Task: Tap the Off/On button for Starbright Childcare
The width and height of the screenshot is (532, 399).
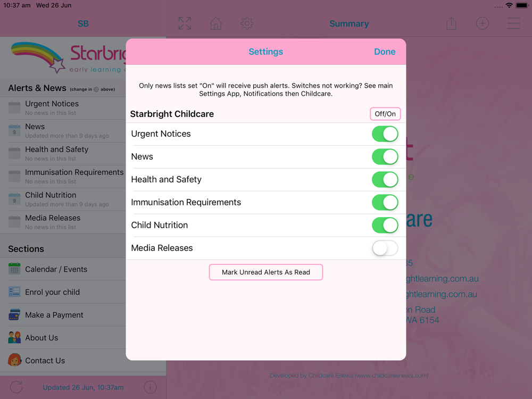Action: pos(385,114)
